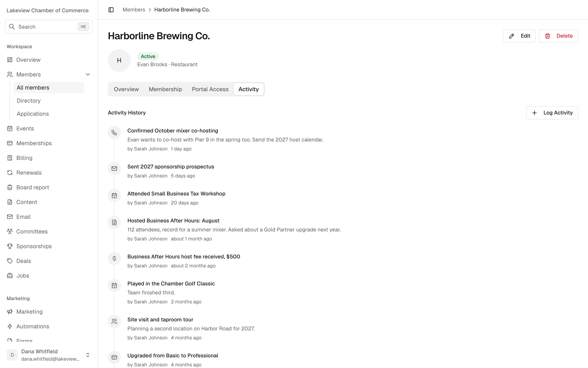Click the Delete button
The image size is (588, 368).
coord(558,36)
